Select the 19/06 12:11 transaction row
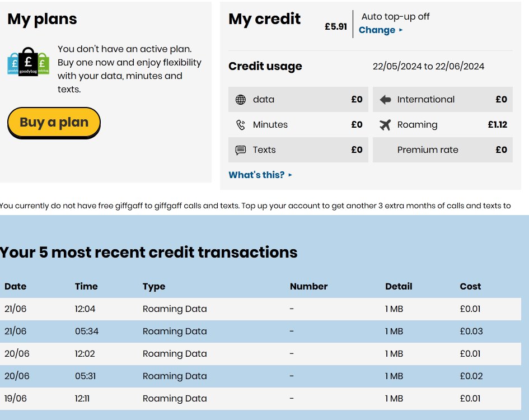529x420 pixels. [x=175, y=399]
